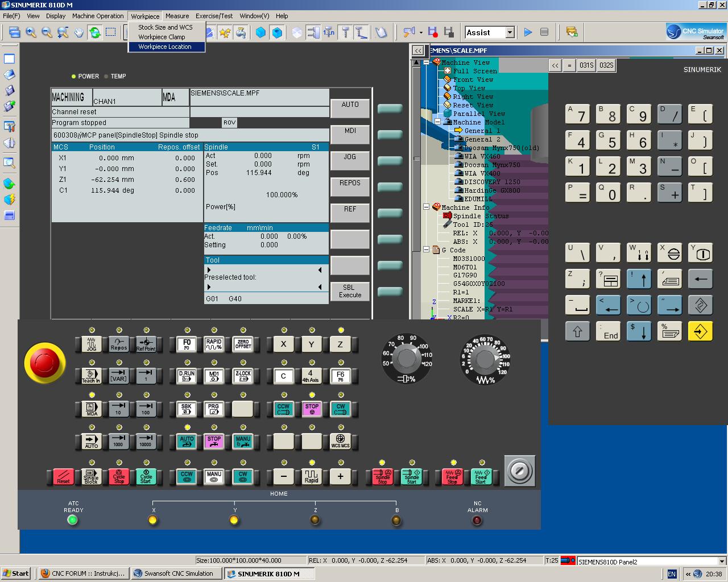The width and height of the screenshot is (728, 582).
Task: Toggle Z-LOCK key
Action: [243, 376]
